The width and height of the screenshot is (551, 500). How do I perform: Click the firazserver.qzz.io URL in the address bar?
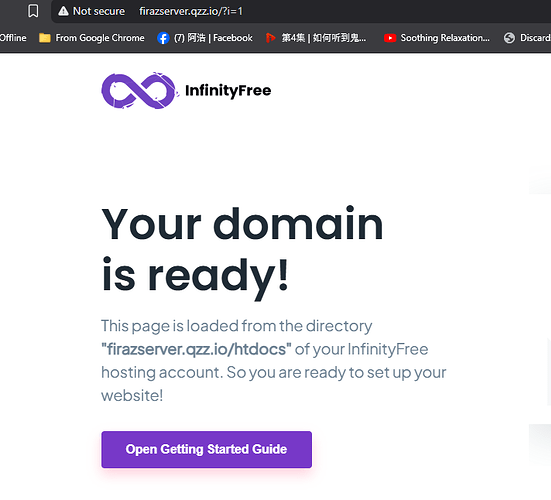tap(191, 11)
